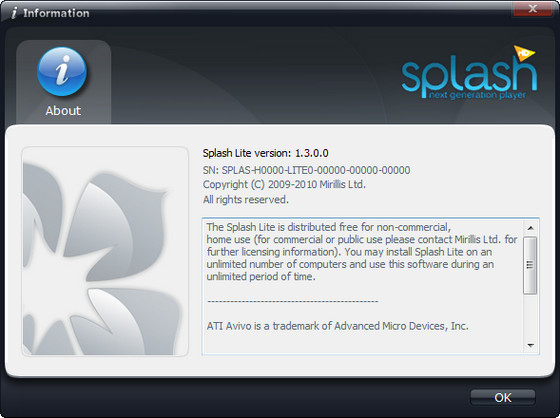Click the blue info About icon

(62, 71)
